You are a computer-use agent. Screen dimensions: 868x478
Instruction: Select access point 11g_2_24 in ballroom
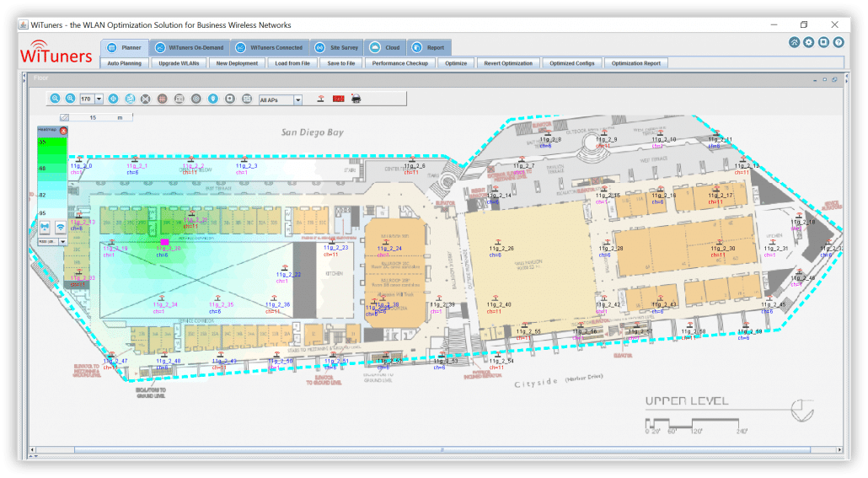click(x=389, y=246)
